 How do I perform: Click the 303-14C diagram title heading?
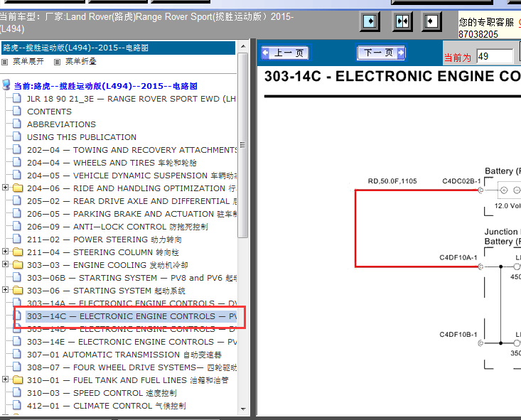pyautogui.click(x=392, y=77)
